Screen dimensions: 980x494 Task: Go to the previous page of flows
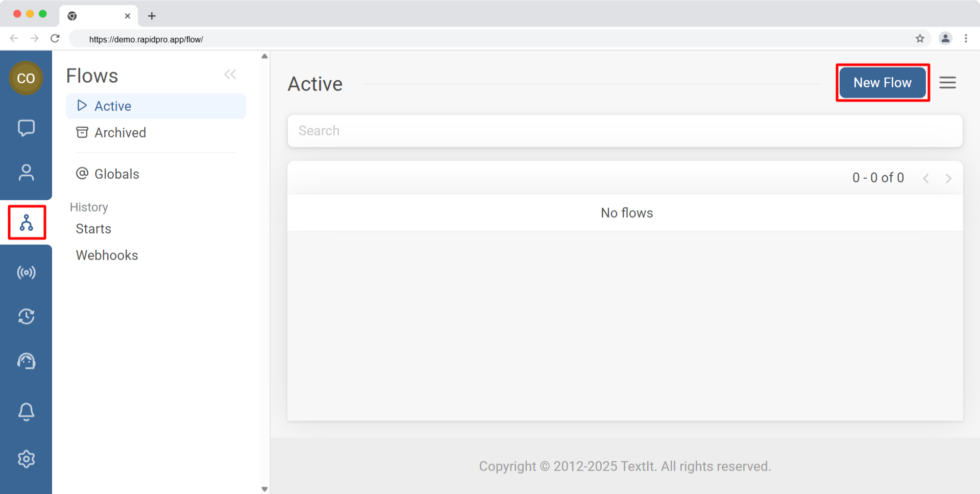pos(926,178)
